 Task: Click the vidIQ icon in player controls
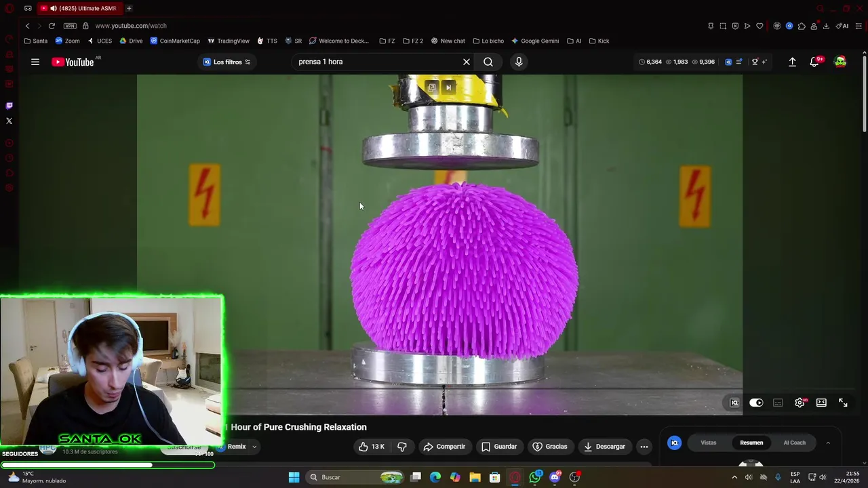(734, 403)
